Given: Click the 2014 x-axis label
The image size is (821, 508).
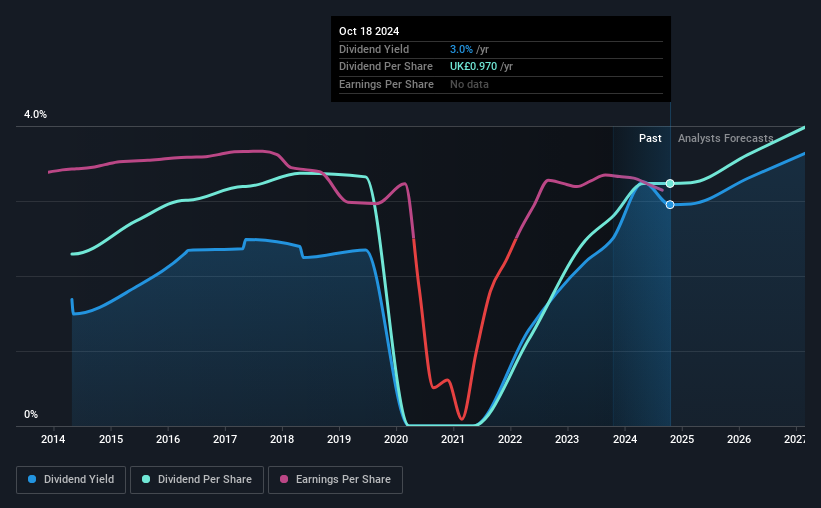Looking at the screenshot, I should [x=53, y=439].
